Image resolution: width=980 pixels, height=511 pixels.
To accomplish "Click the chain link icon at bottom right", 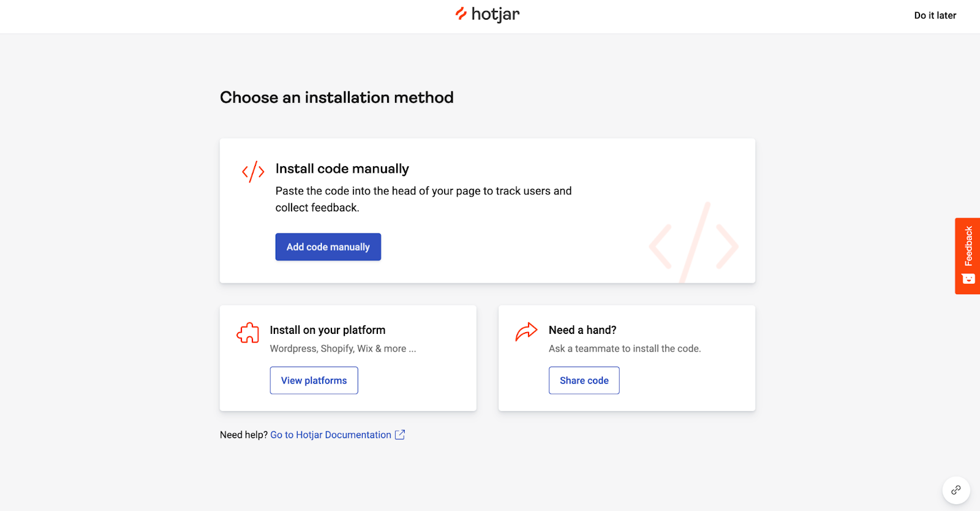I will (957, 490).
